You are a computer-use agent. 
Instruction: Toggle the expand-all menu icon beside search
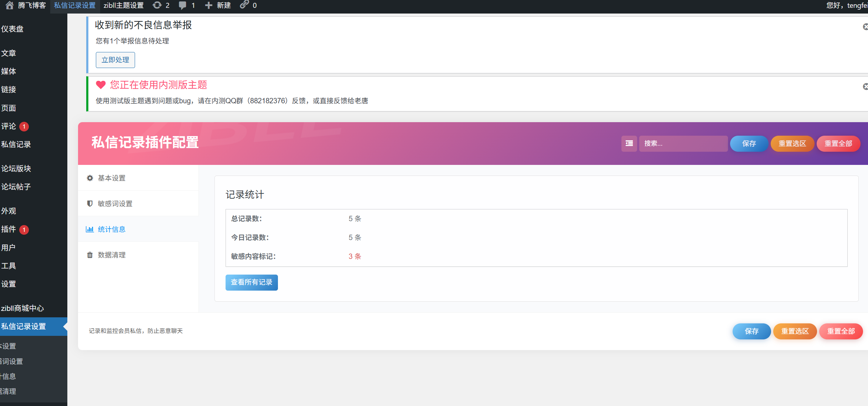tap(629, 143)
